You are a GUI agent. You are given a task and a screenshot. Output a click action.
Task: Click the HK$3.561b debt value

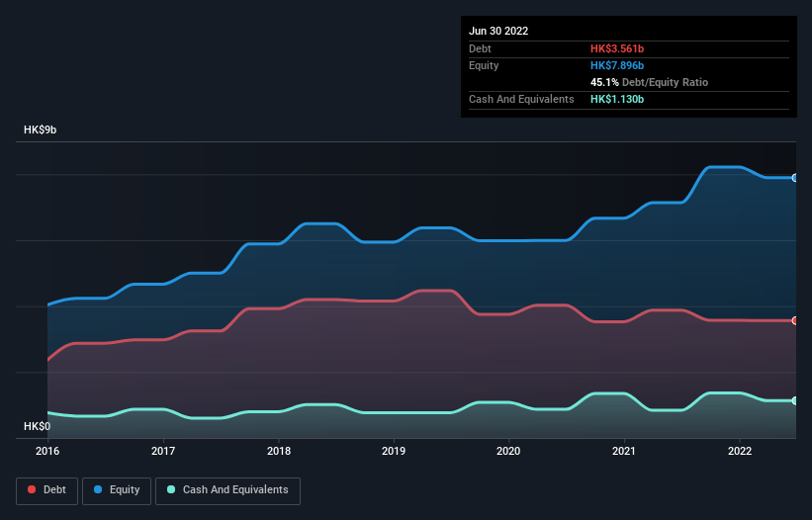(x=617, y=48)
